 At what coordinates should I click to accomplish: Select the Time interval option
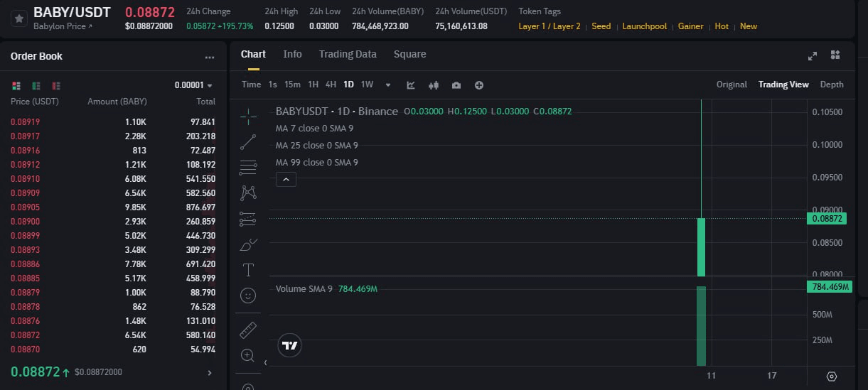(x=252, y=85)
